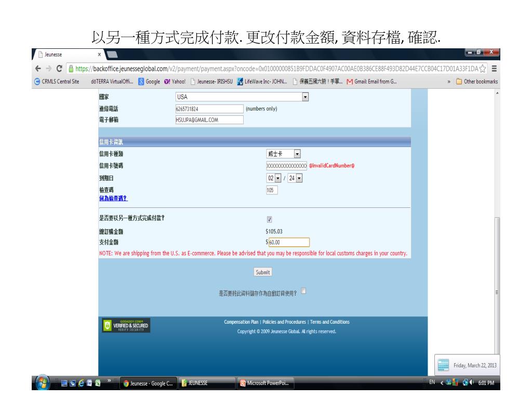Viewport: 532px width, 399px height.
Task: Open the country dropdown showing USA
Action: [x=242, y=97]
